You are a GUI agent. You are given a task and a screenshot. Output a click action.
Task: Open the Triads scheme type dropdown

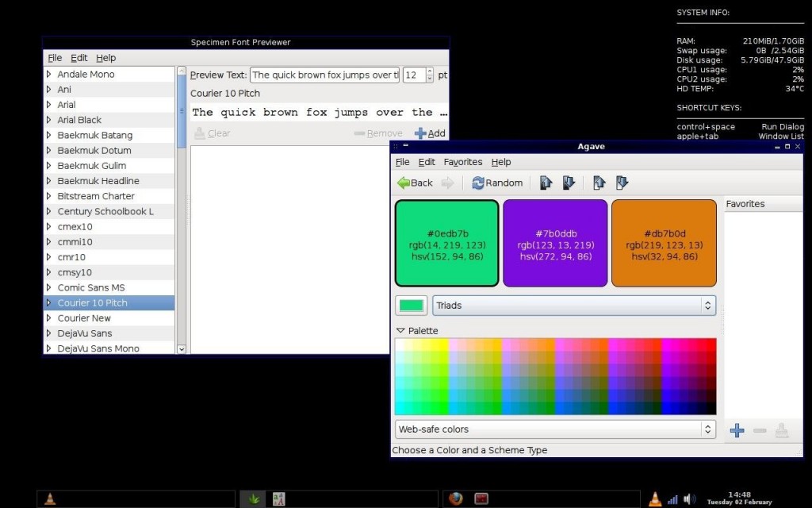574,306
